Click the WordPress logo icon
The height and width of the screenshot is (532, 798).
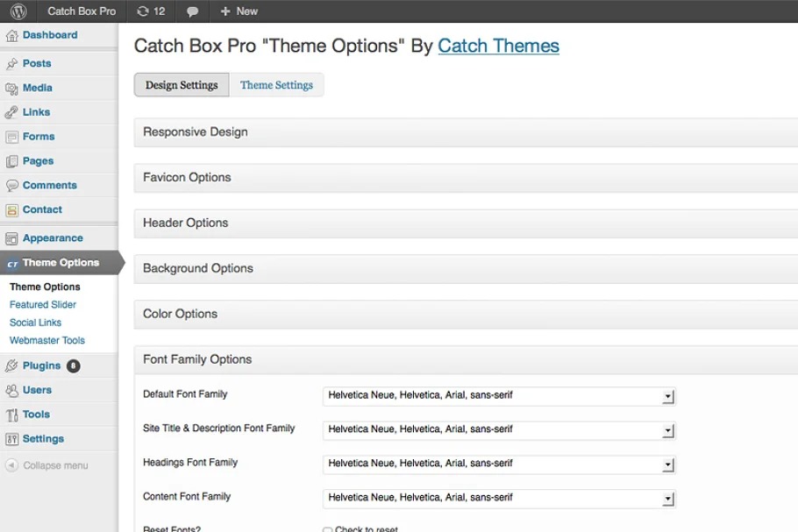(x=18, y=11)
